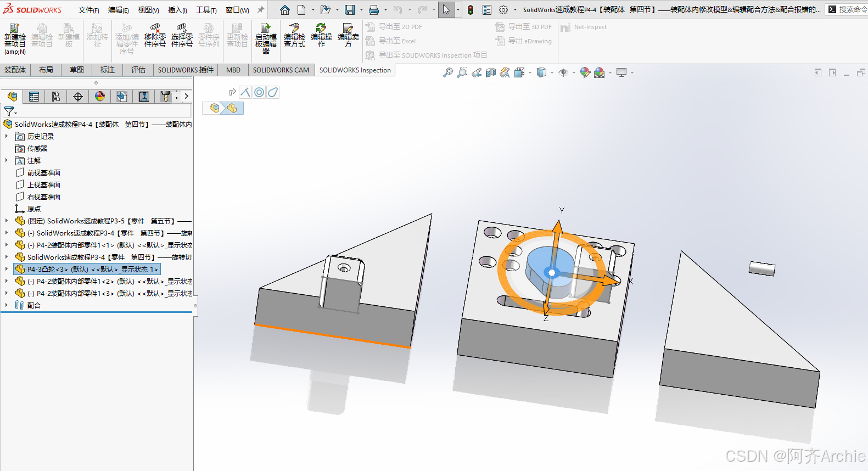This screenshot has width=868, height=471.
Task: Click Edit Vendors (编辑卖方) icon
Action: (348, 36)
